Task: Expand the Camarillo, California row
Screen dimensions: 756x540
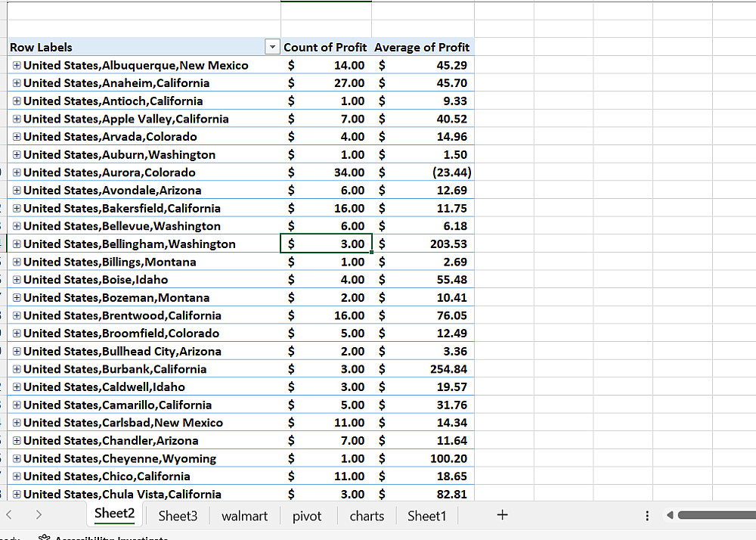Action: click(x=17, y=405)
